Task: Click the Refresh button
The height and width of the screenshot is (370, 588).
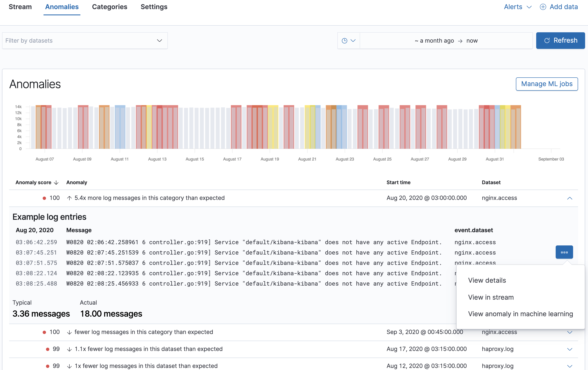Action: (560, 41)
